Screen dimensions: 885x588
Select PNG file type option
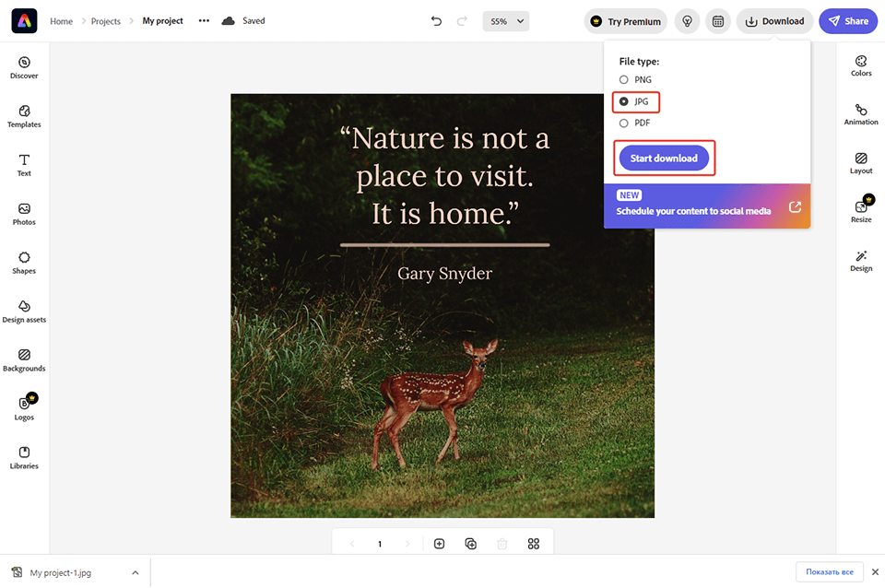coord(624,80)
